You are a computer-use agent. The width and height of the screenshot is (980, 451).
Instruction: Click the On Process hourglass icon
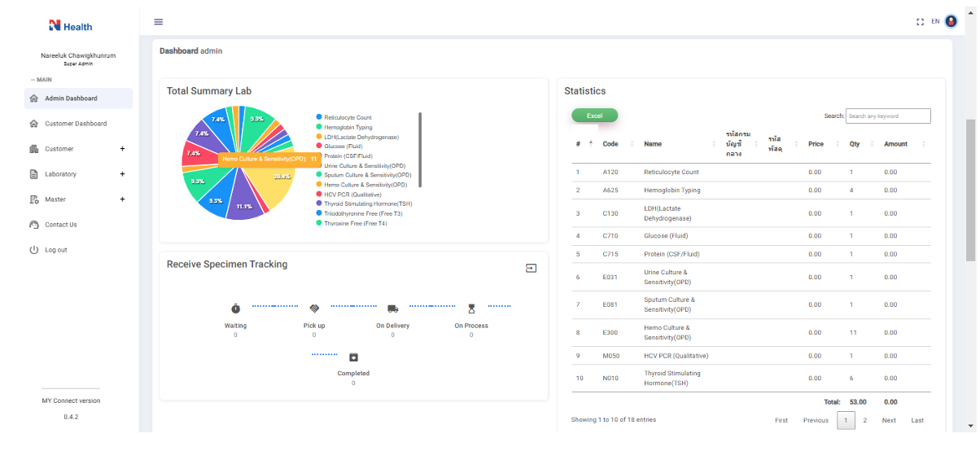coord(471,309)
